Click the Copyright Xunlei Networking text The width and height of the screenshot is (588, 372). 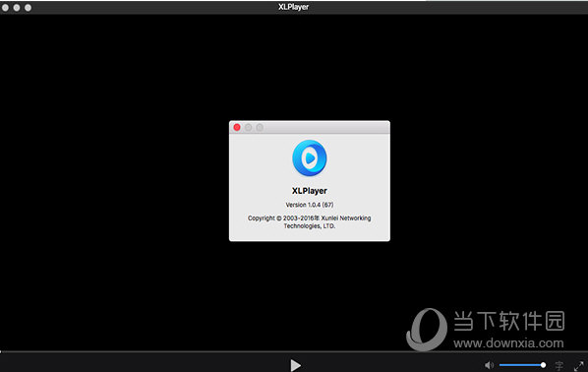[310, 221]
